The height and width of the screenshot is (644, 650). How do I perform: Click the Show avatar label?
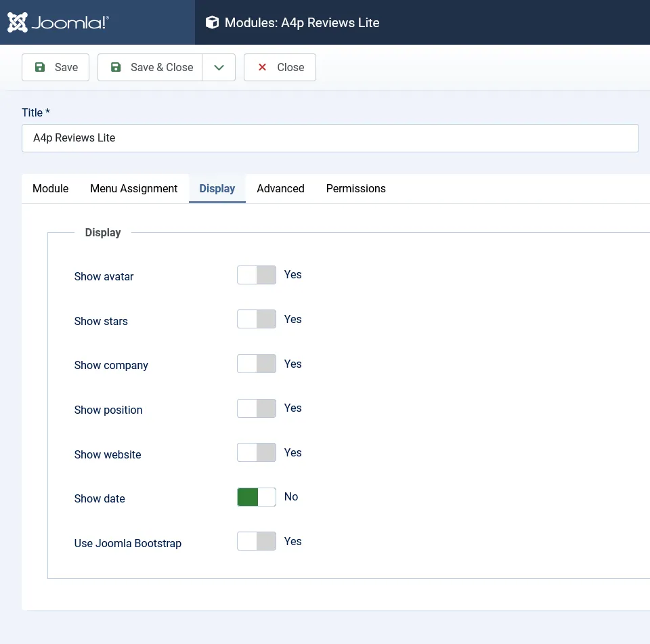coord(104,276)
